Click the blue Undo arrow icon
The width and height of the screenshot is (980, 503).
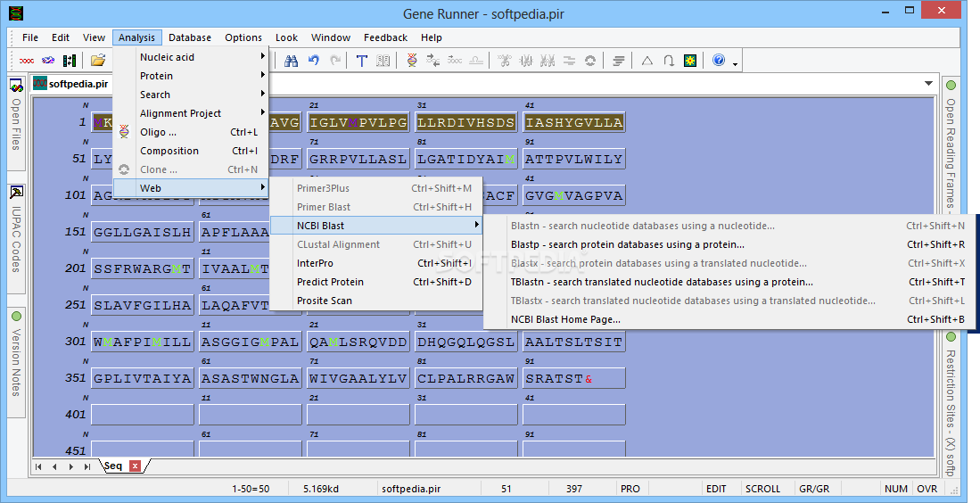pos(313,61)
